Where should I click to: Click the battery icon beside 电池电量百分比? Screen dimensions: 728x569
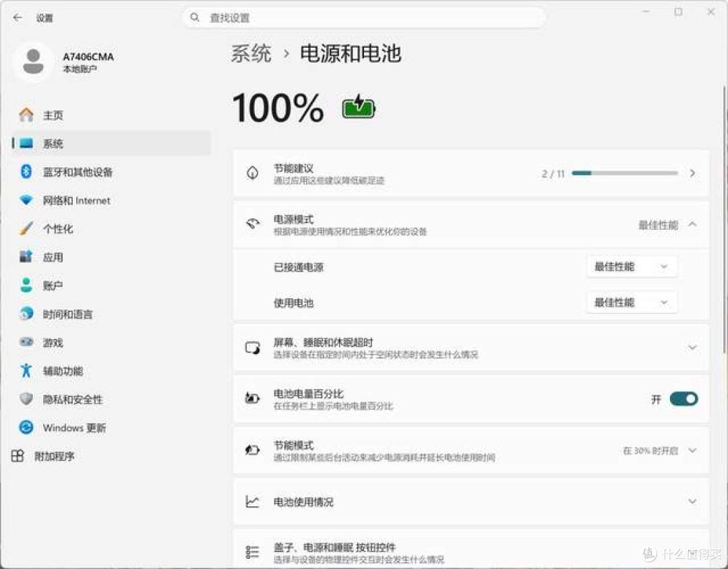click(x=253, y=398)
